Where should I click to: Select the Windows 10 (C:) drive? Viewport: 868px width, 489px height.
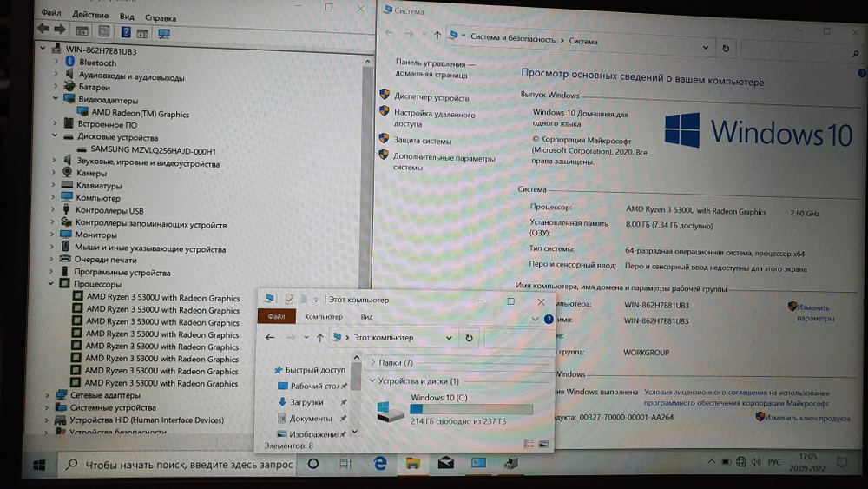tap(455, 410)
